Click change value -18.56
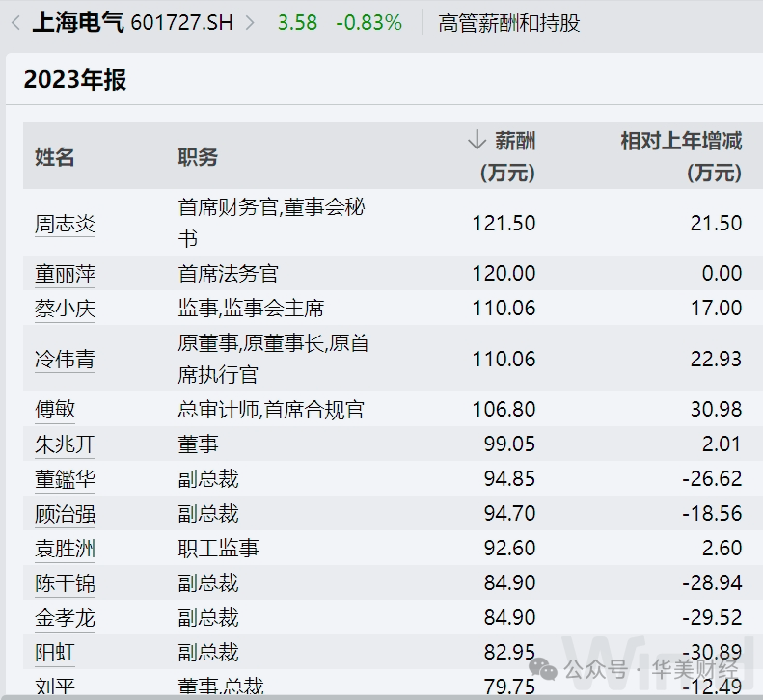Viewport: 763px width, 700px height. (x=712, y=514)
